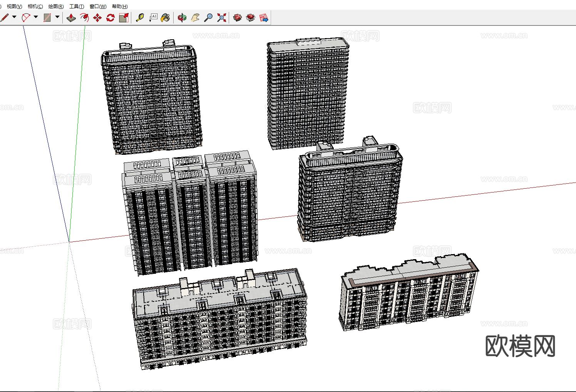The width and height of the screenshot is (576, 392).
Task: Select the Scale tool
Action: (x=124, y=18)
